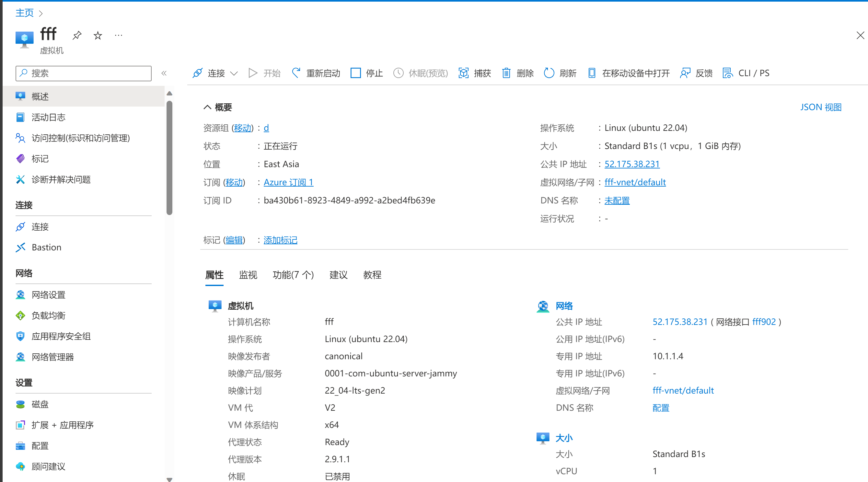Open the more options ellipsis next to fff
The width and height of the screenshot is (868, 482).
(118, 35)
